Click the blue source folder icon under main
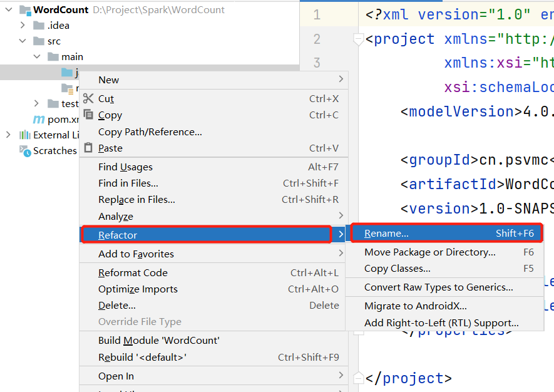This screenshot has height=392, width=554. pos(67,73)
